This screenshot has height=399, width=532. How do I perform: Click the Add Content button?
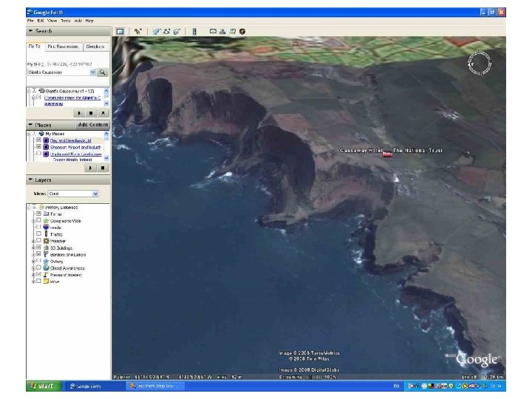click(93, 125)
